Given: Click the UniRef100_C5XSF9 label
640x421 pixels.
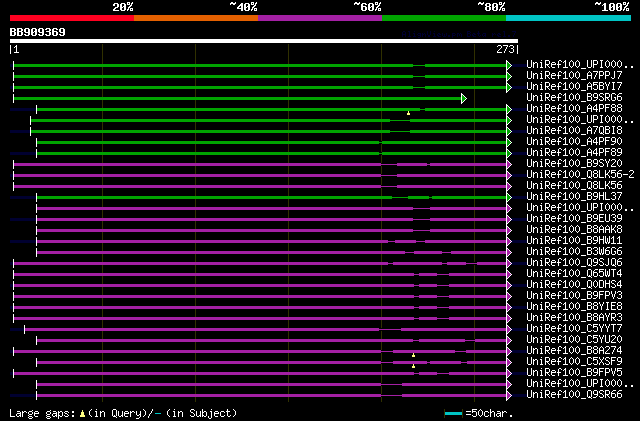Looking at the screenshot, I should point(574,362).
